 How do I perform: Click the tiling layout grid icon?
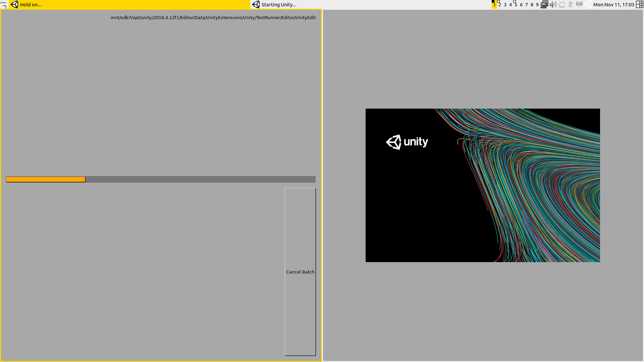(640, 4)
